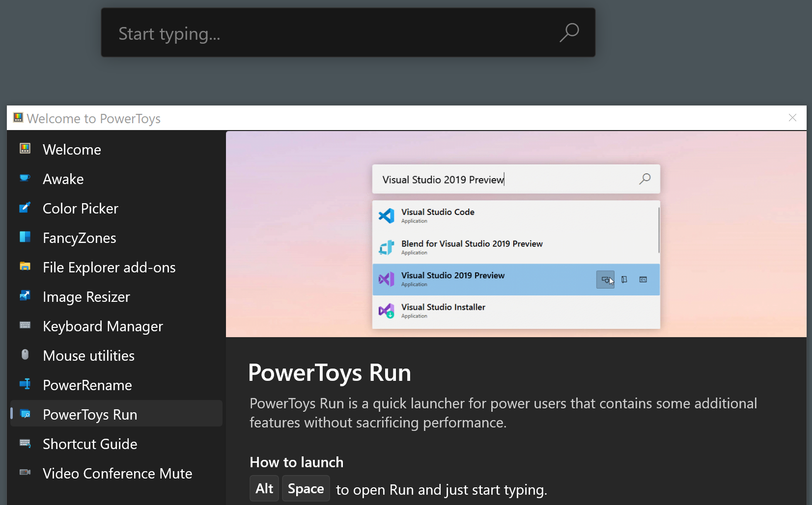Open the Welcome page in sidebar
The height and width of the screenshot is (505, 812).
116,149
